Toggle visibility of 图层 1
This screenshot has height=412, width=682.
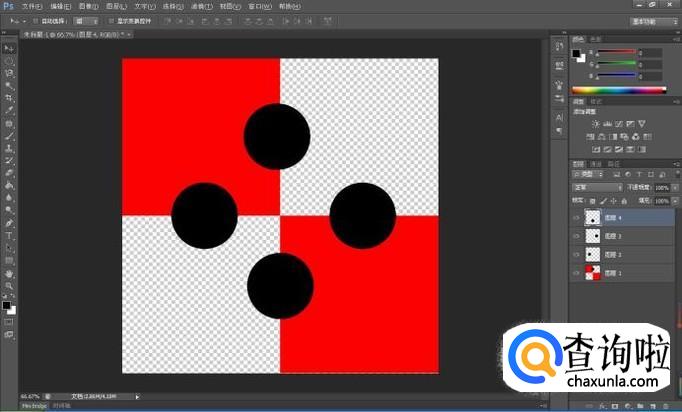pos(576,272)
